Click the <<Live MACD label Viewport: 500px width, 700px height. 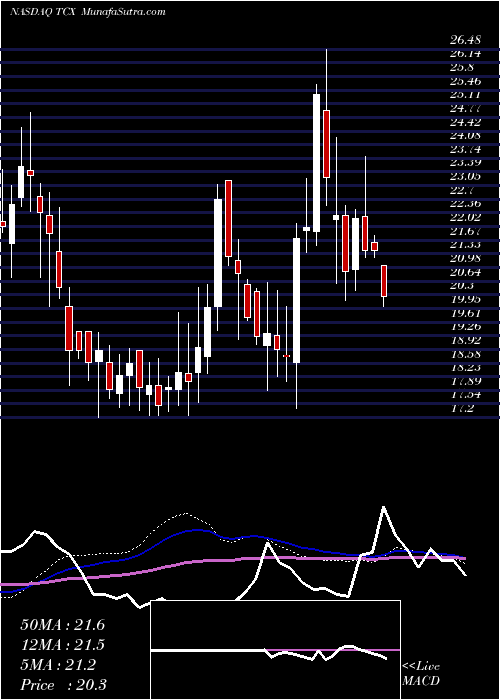click(x=421, y=674)
